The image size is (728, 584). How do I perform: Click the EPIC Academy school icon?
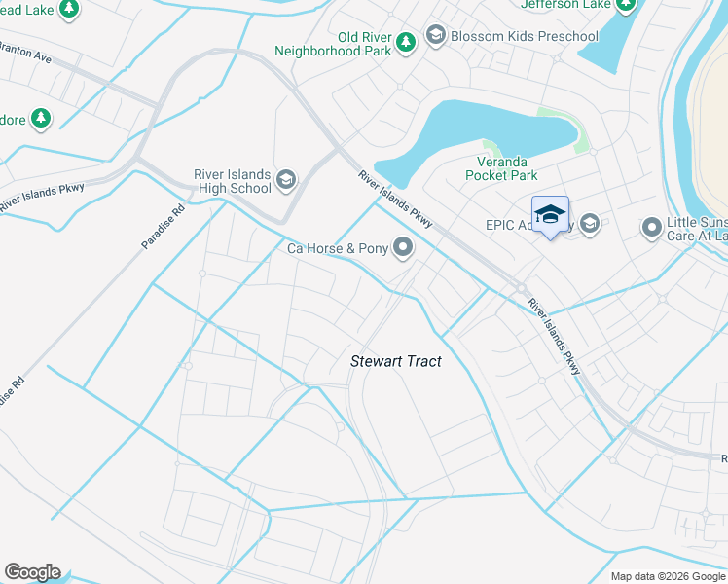590,223
